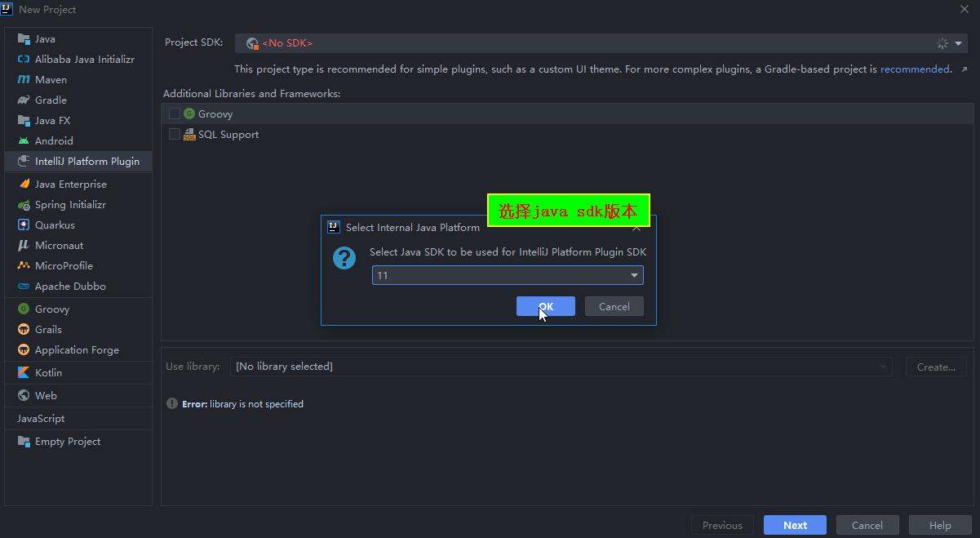Click the Empty Project folder icon
Image resolution: width=980 pixels, height=538 pixels.
[24, 441]
